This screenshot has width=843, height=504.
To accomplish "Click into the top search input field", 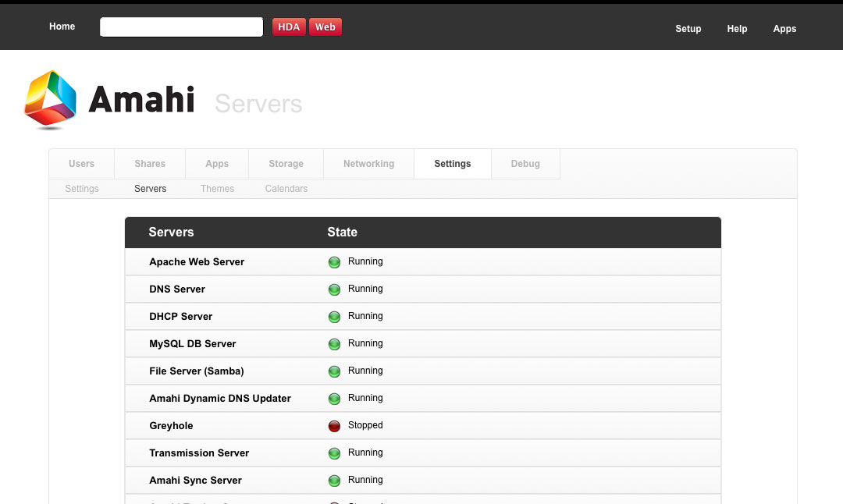I will pyautogui.click(x=182, y=27).
